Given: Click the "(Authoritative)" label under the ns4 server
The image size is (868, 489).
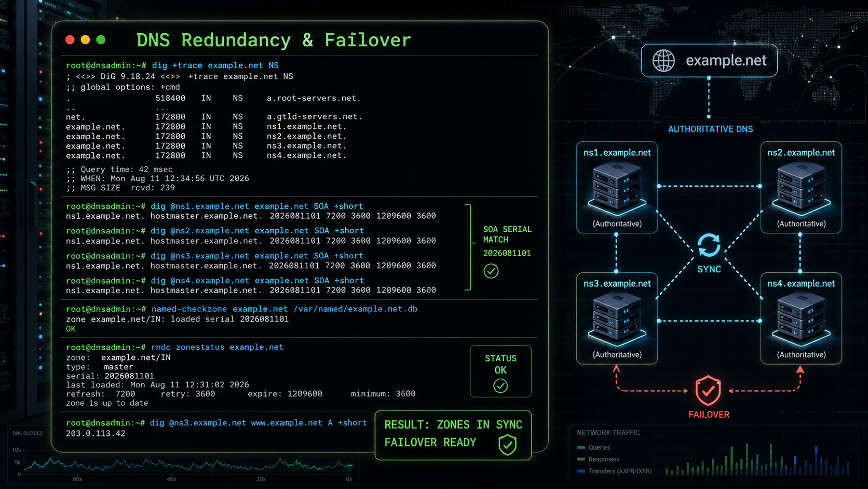Looking at the screenshot, I should coord(801,355).
